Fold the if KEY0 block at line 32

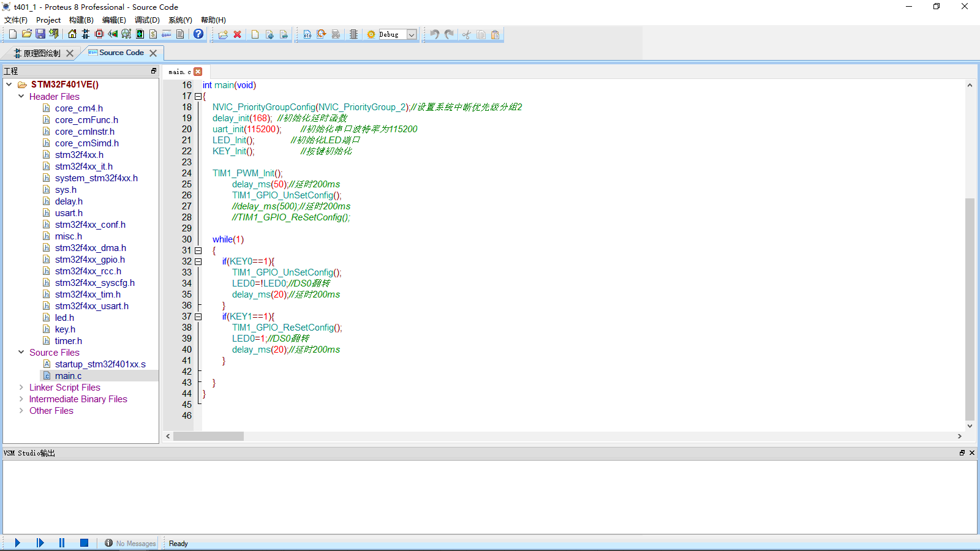click(198, 261)
